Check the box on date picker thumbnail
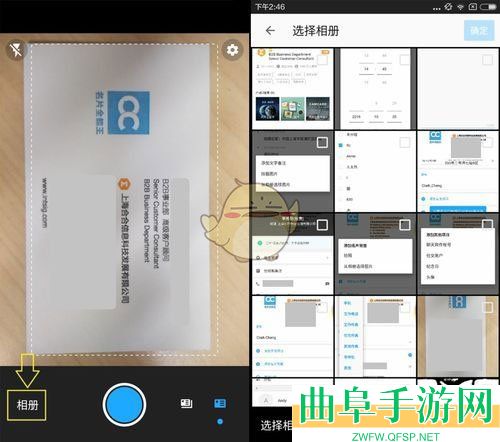The width and height of the screenshot is (500, 442). pos(404,60)
